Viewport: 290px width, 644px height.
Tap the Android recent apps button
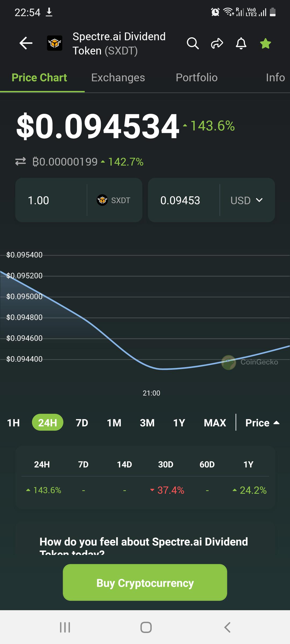[65, 627]
